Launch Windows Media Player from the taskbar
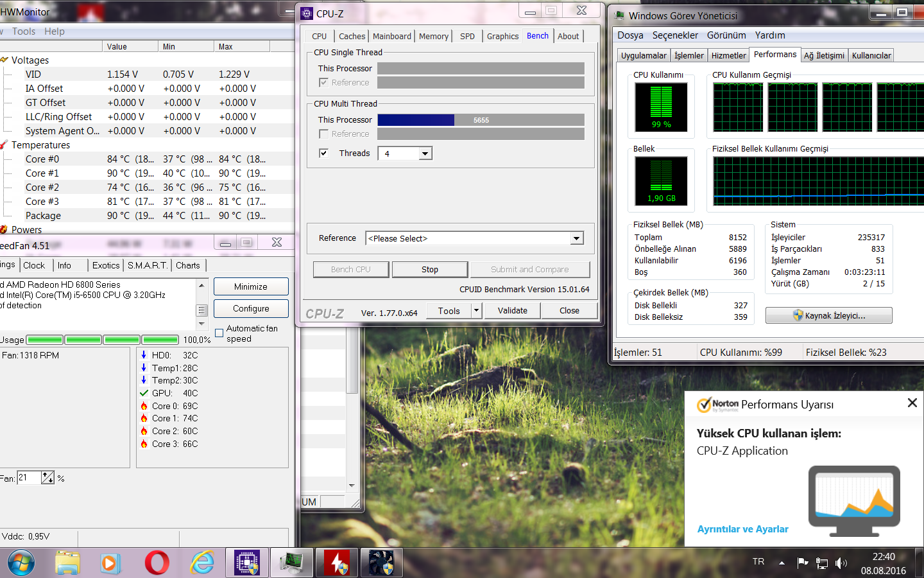 (x=110, y=563)
